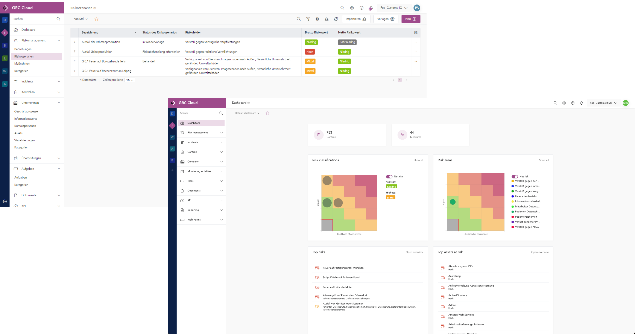
Task: Open the filter funnel icon
Action: [x=308, y=19]
